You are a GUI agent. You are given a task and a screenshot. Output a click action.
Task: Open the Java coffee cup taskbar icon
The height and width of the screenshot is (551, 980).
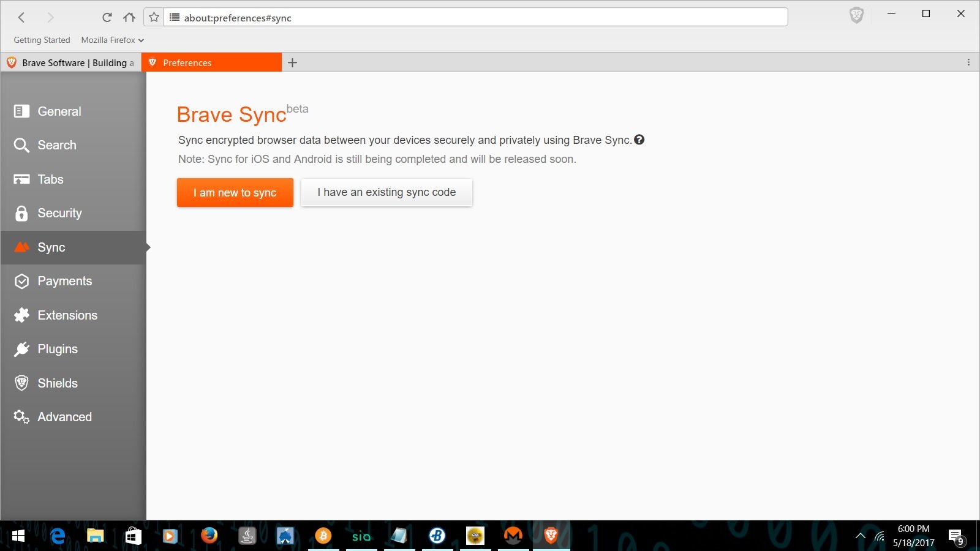(x=247, y=536)
